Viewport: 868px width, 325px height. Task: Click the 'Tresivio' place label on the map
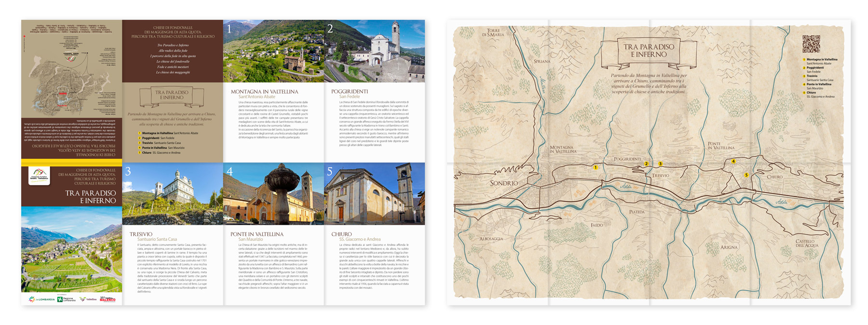661,176
